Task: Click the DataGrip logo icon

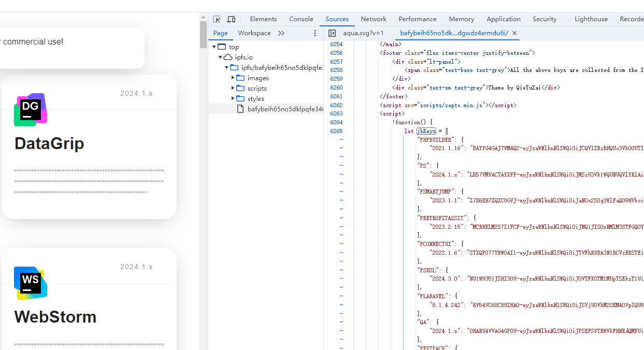Action: point(31,110)
